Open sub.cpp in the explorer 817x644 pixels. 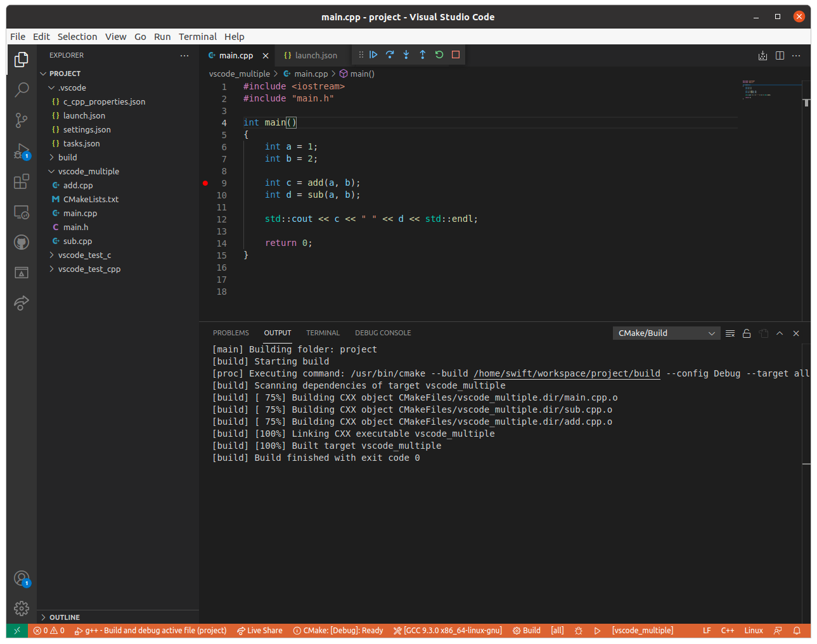tap(118, 241)
